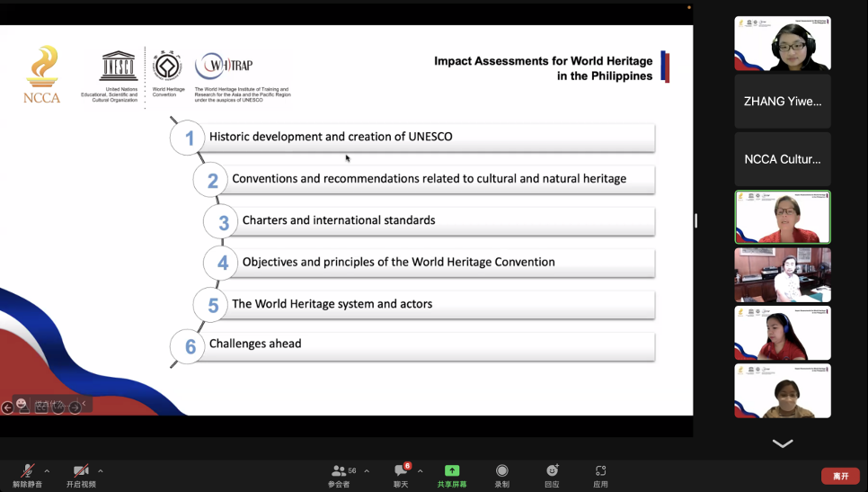This screenshot has height=492, width=868.
Task: Expand the chat options arrow
Action: (420, 471)
